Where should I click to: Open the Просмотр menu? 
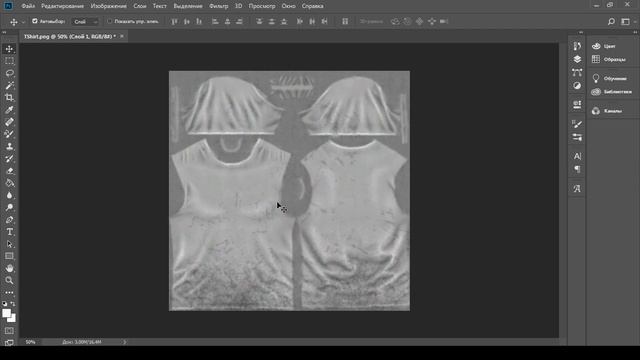point(262,6)
